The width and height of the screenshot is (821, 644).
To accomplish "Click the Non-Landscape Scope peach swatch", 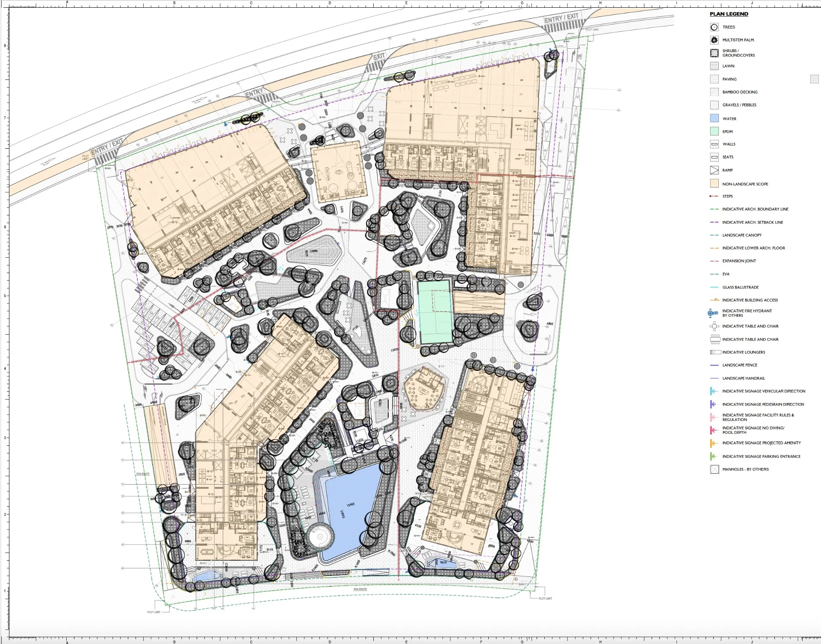I will (714, 183).
